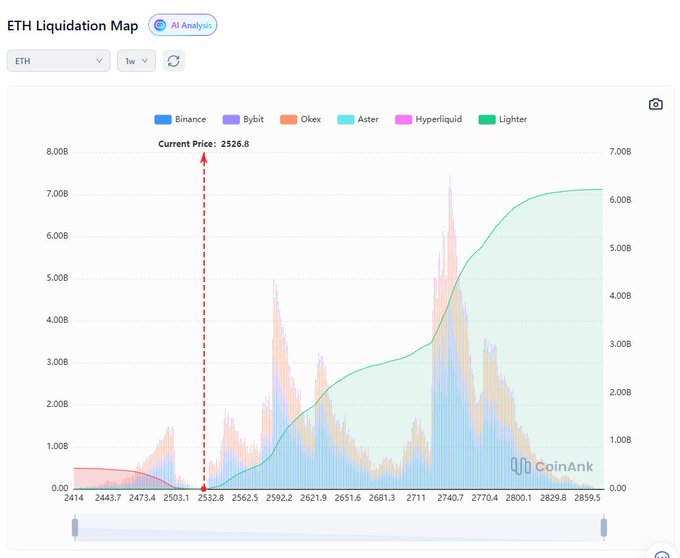Click the refresh data icon

coord(173,61)
